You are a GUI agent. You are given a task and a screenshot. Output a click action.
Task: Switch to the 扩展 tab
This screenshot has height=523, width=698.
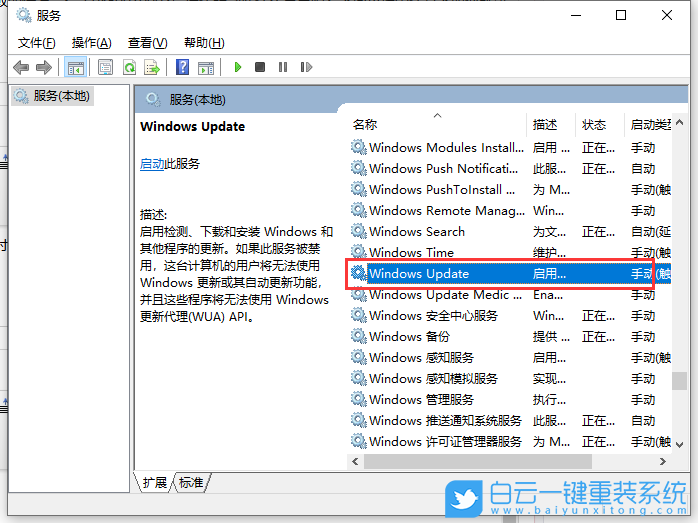pyautogui.click(x=154, y=482)
